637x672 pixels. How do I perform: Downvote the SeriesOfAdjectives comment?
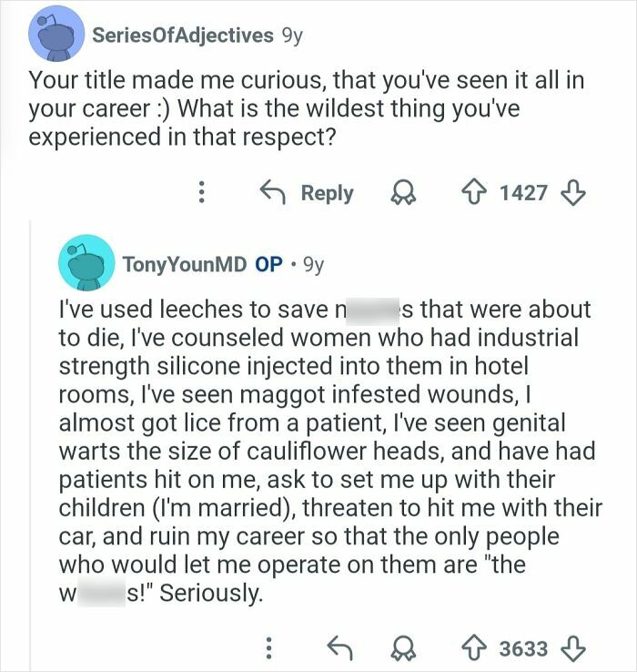[x=574, y=193]
